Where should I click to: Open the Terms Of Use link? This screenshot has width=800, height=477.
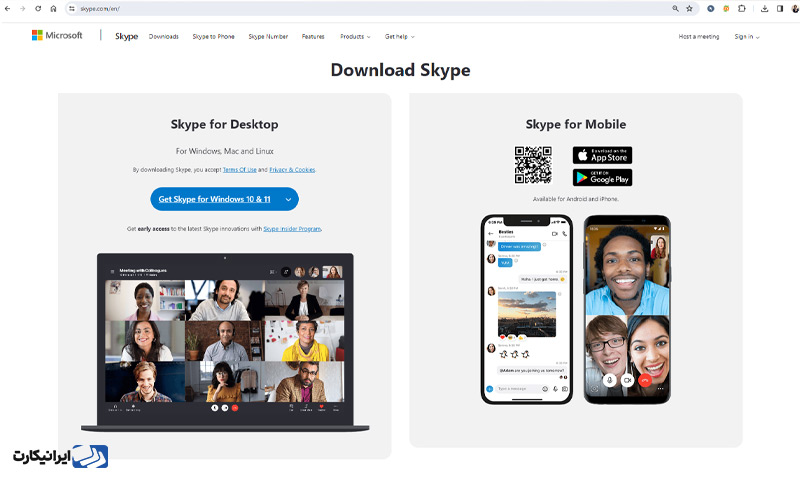[x=240, y=169]
